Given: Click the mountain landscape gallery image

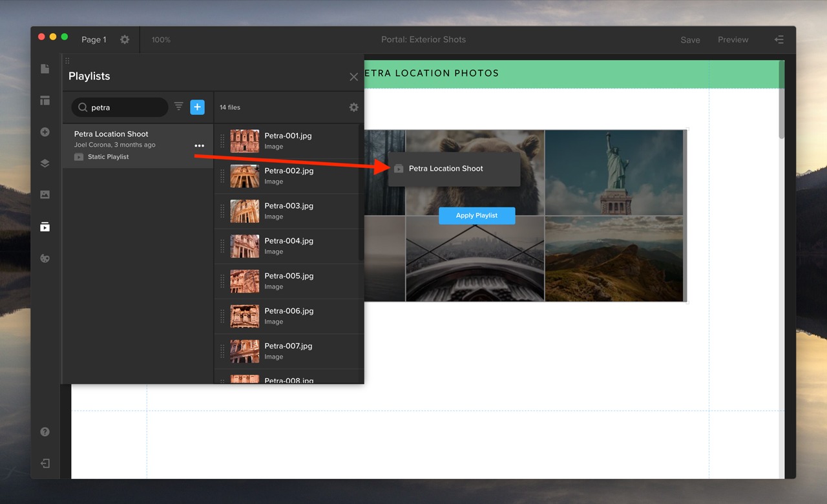Looking at the screenshot, I should coord(614,258).
